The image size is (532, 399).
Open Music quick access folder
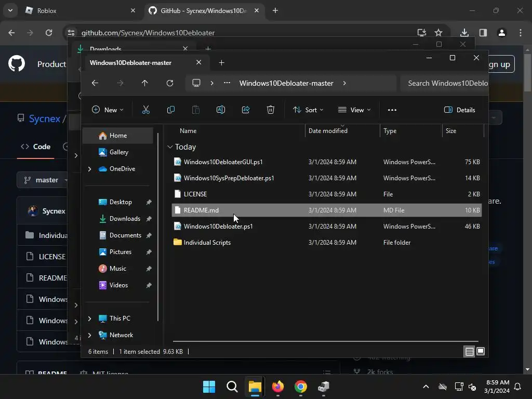coord(118,269)
